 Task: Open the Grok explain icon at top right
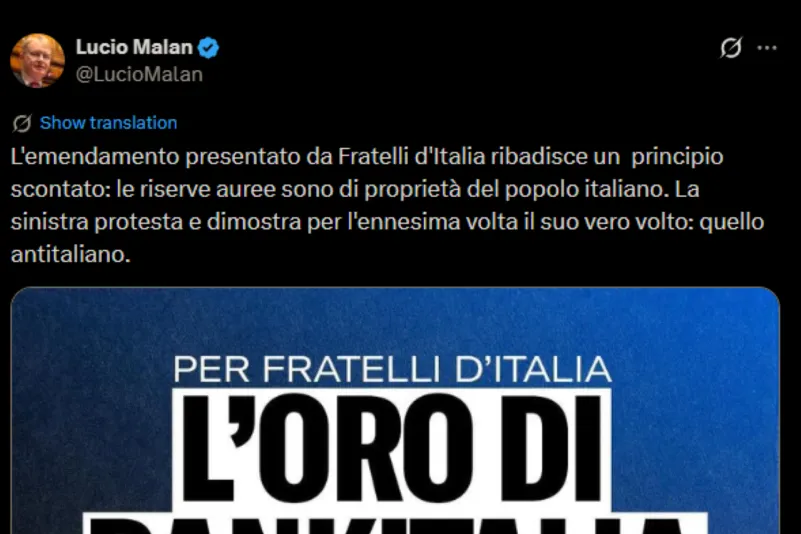731,48
